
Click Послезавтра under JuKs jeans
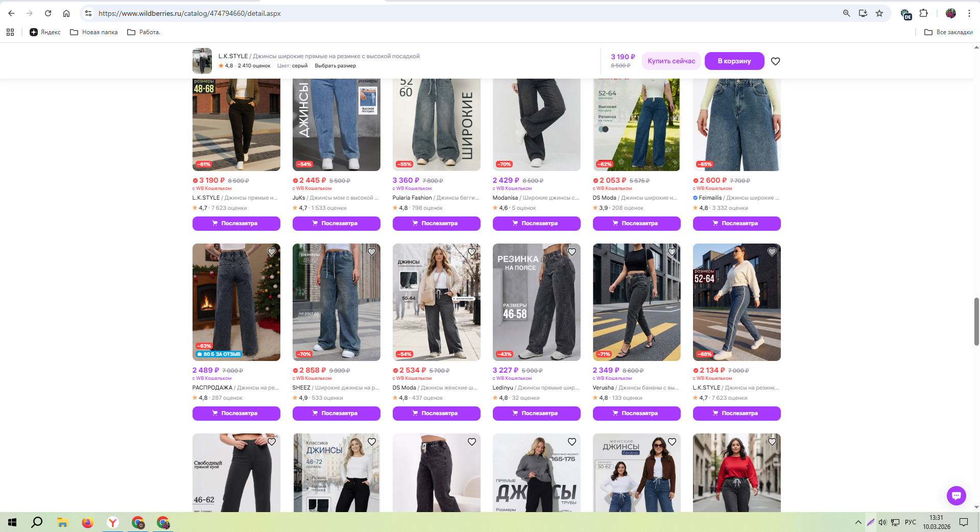pyautogui.click(x=337, y=224)
